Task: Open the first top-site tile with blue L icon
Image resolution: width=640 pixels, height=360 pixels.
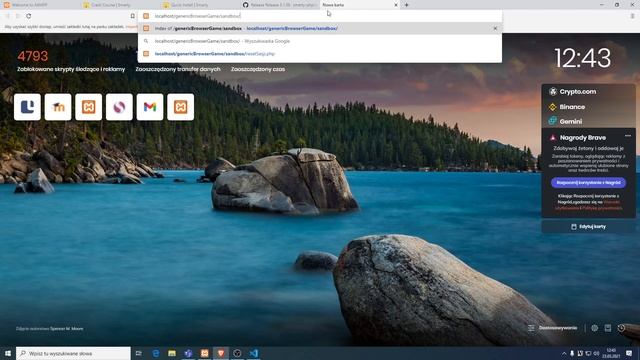Action: click(x=27, y=107)
